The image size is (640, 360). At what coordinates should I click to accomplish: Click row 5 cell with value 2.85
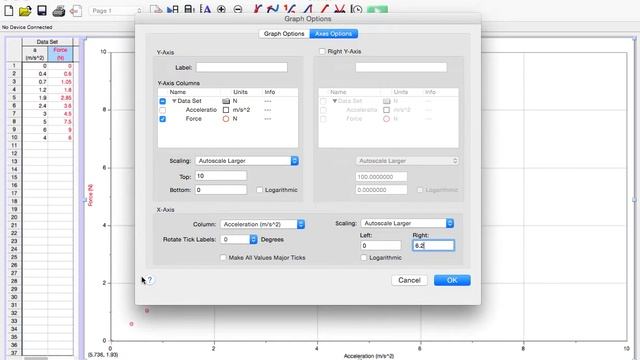60,98
